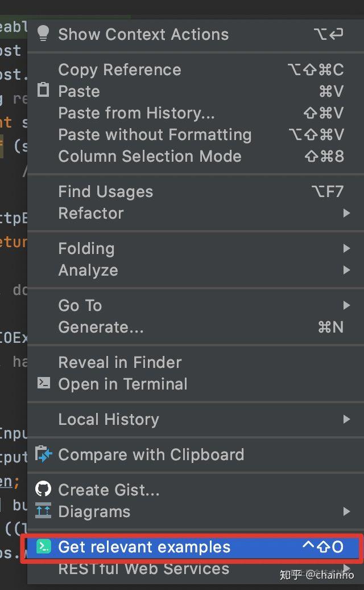Open the Local History submenu arrow

(346, 419)
